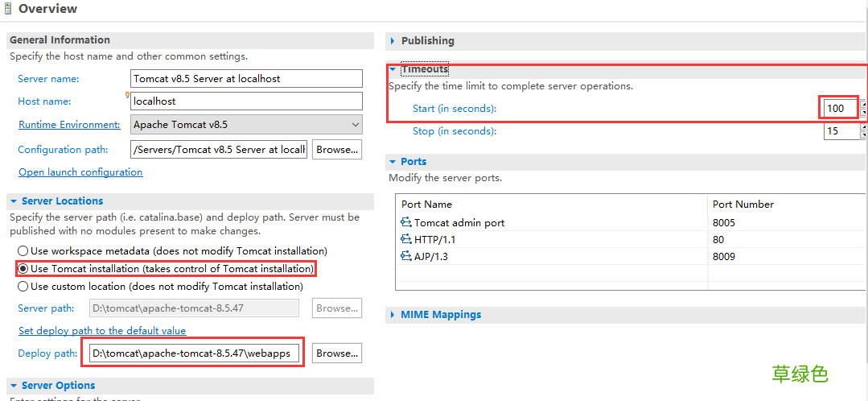Collapse the Server Locations section

(14, 201)
